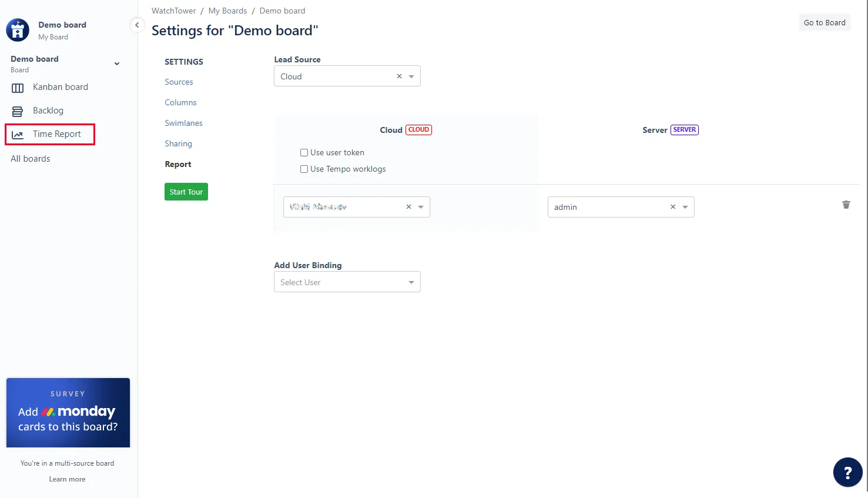
Task: Open Kanban board via its column icon
Action: tap(18, 88)
